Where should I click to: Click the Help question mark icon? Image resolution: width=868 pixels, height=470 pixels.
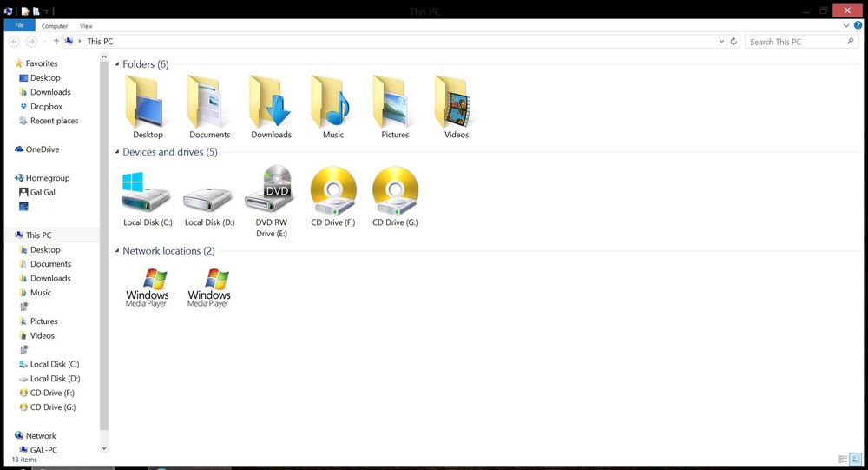858,25
